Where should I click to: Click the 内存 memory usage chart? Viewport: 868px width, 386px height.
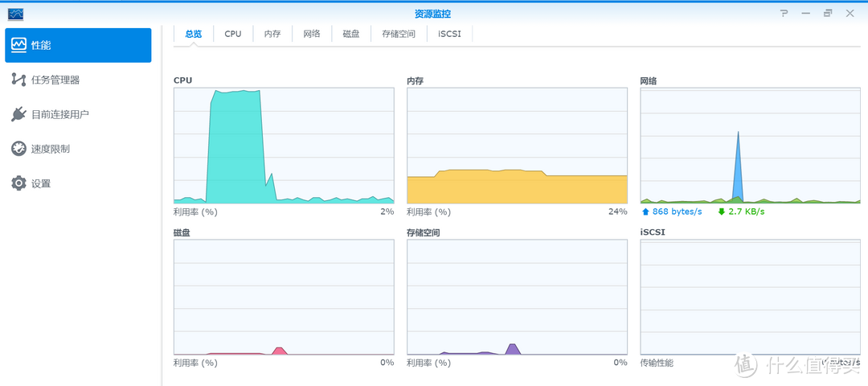(517, 146)
